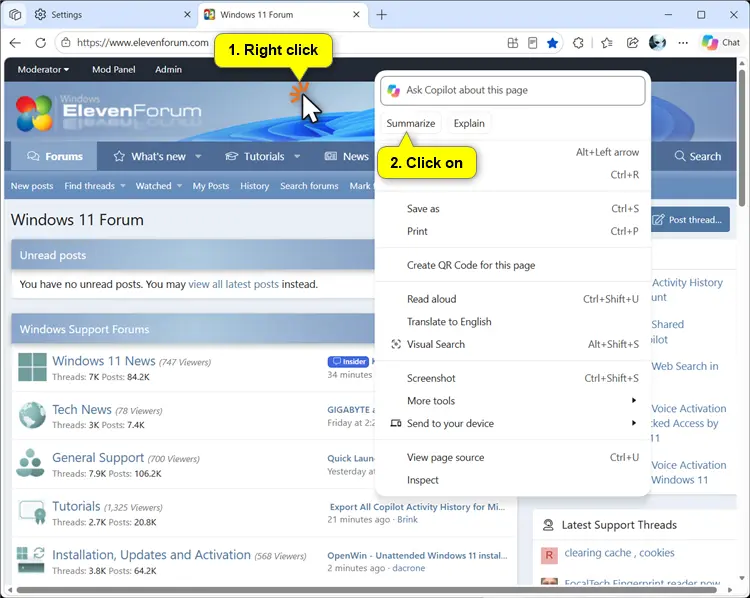Expand What's new dropdown arrow
Screen dimensions: 750x598
tap(199, 156)
